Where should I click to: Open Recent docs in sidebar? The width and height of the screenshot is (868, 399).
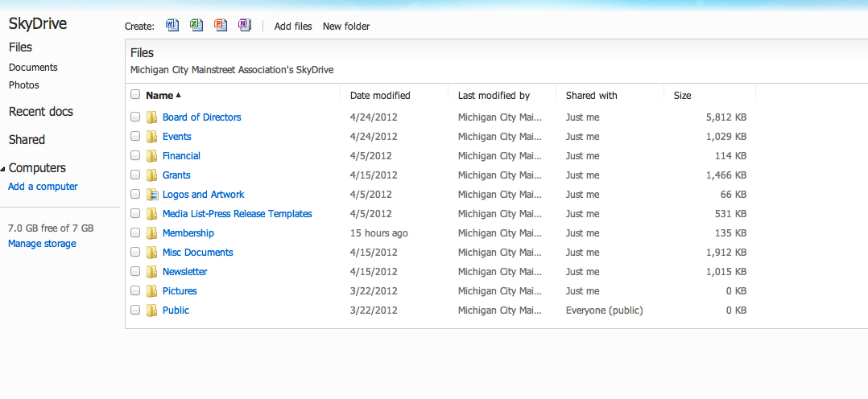click(40, 112)
